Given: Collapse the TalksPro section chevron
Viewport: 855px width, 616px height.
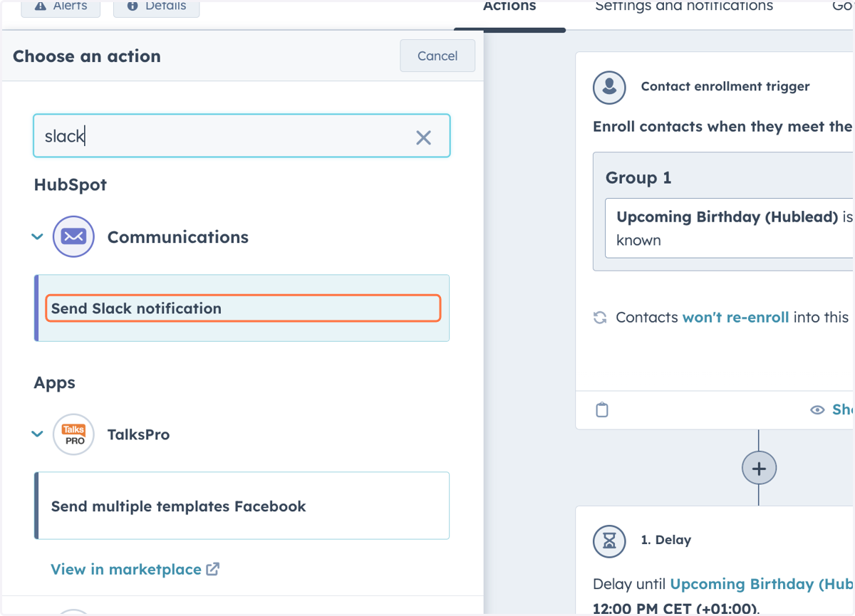Looking at the screenshot, I should click(x=38, y=434).
